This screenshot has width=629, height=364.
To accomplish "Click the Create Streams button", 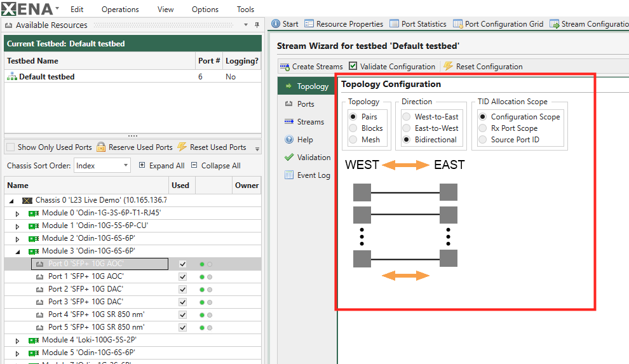I will 312,67.
